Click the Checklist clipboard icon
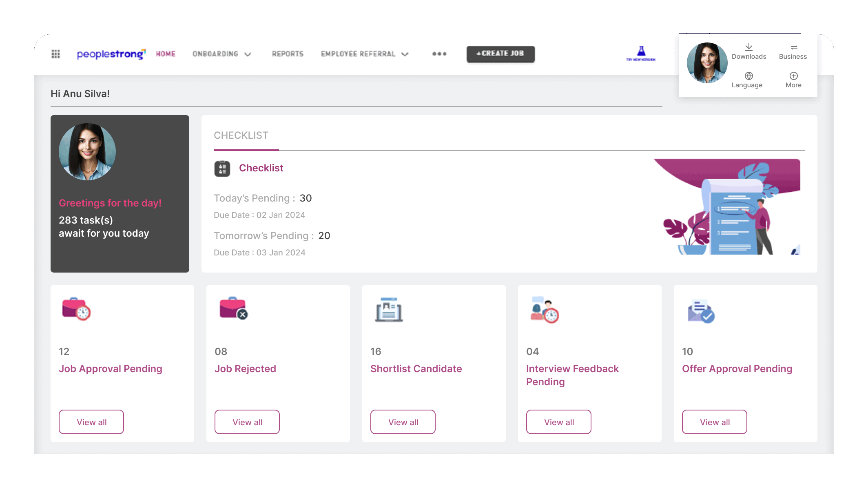 (x=222, y=169)
